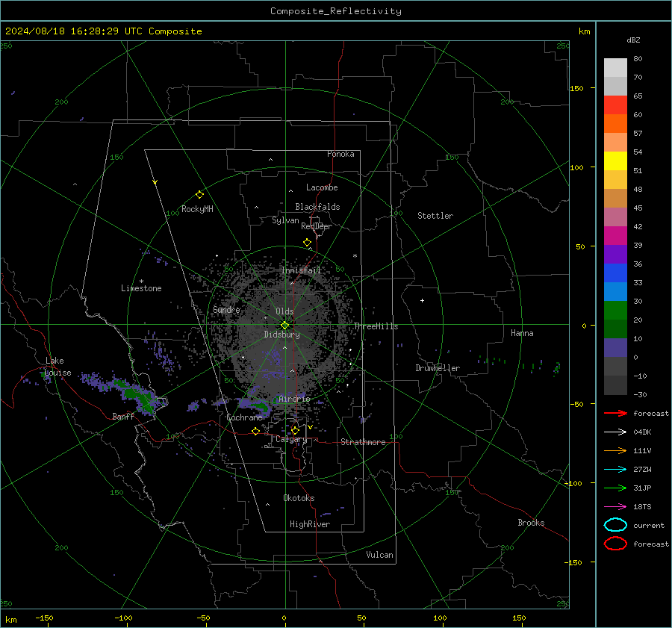Screen dimensions: 672x628
Task: Click the red forecast arrow in legend
Action: click(615, 413)
